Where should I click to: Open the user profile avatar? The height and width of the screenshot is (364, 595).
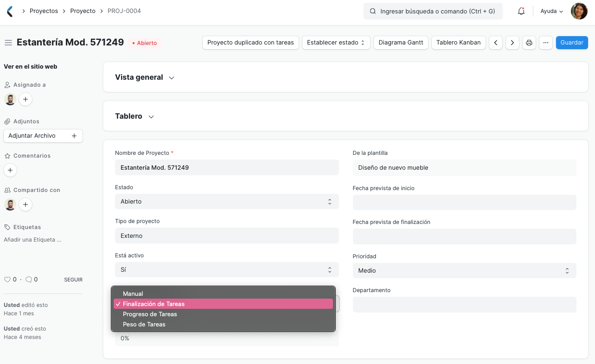[579, 11]
